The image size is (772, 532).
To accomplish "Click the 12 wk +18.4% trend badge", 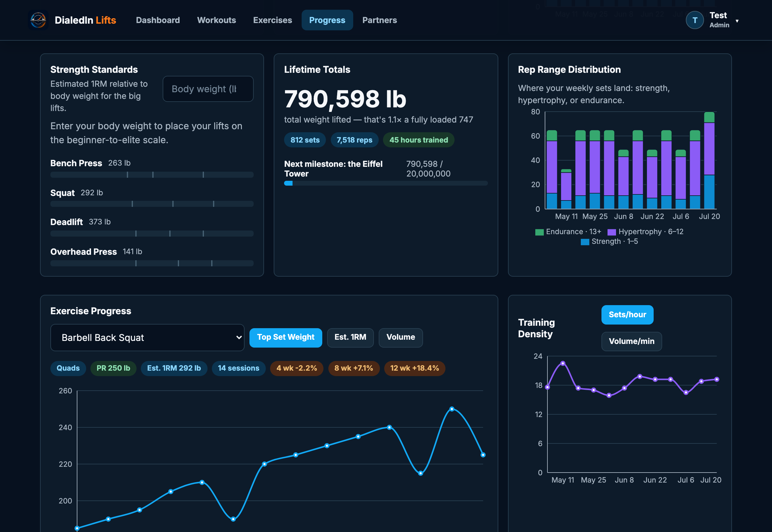I will click(415, 368).
